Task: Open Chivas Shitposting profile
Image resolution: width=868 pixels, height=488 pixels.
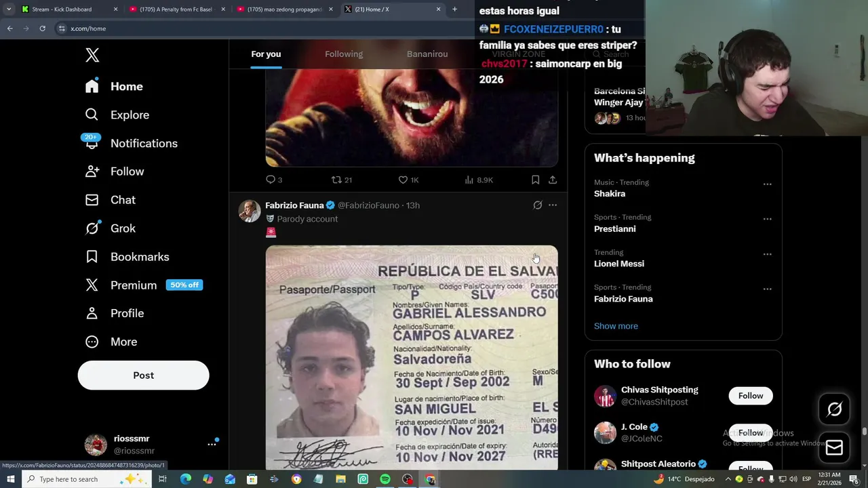Action: point(660,390)
